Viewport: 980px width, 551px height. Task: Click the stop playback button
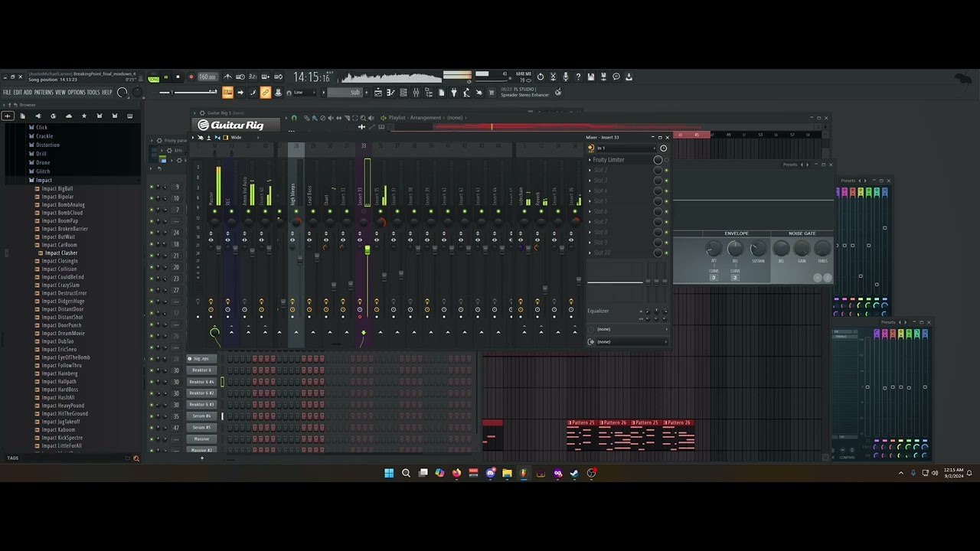(178, 77)
